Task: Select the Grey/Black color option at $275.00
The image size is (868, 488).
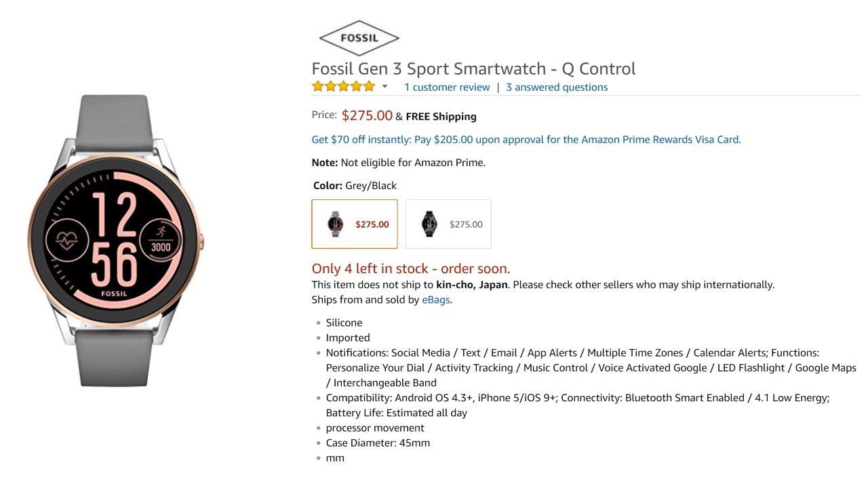Action: 355,224
